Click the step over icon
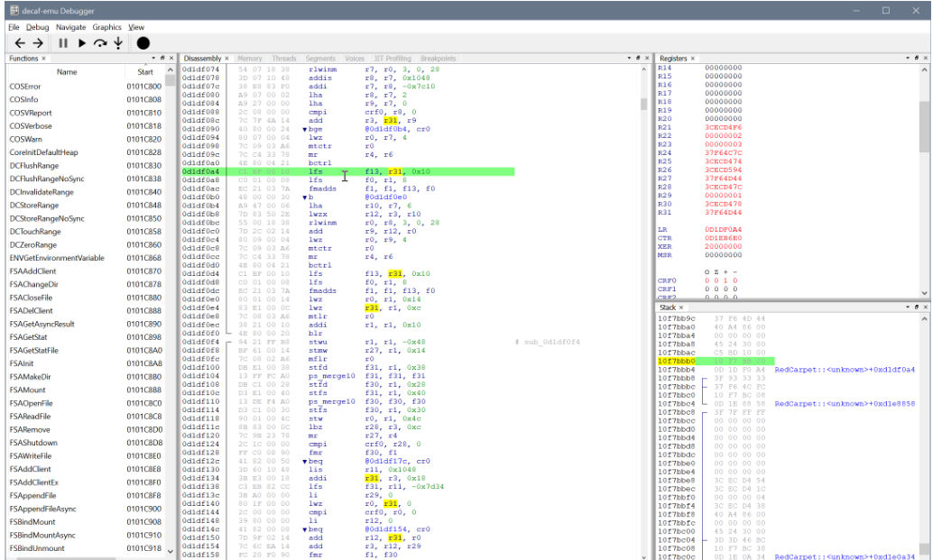Screen dimensions: 942x560 [100, 42]
